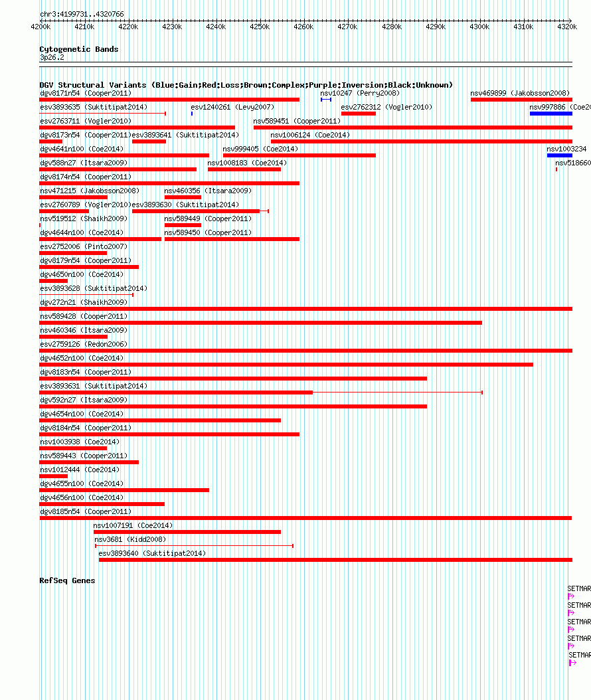Open nsv1006124 (Coe2014) variant label
The image size is (591, 700).
click(x=310, y=135)
